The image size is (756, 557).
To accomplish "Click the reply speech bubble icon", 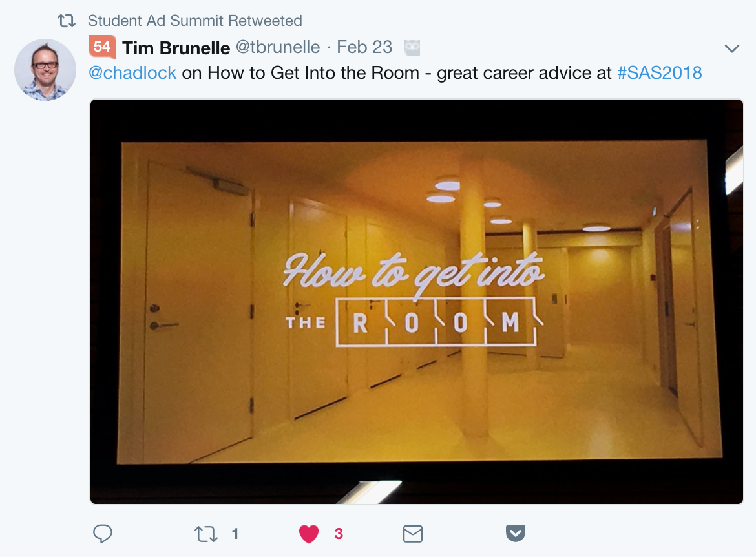I will click(x=103, y=534).
